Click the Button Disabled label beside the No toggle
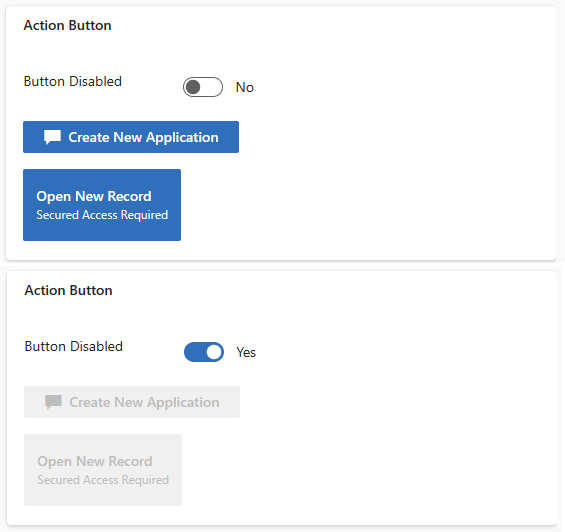The height and width of the screenshot is (532, 565). [73, 81]
